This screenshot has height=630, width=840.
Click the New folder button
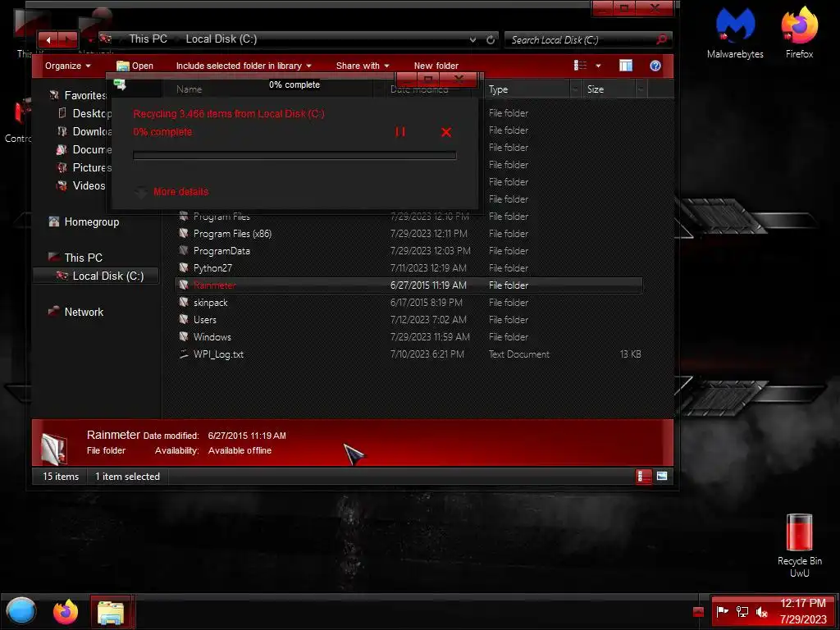tap(436, 66)
